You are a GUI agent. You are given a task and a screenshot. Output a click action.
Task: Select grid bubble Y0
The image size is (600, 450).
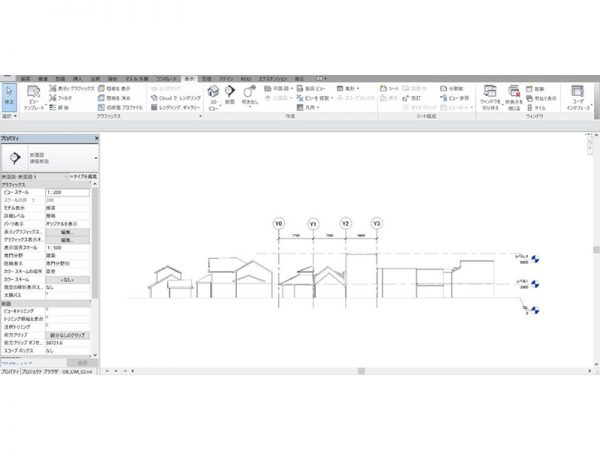(x=279, y=223)
